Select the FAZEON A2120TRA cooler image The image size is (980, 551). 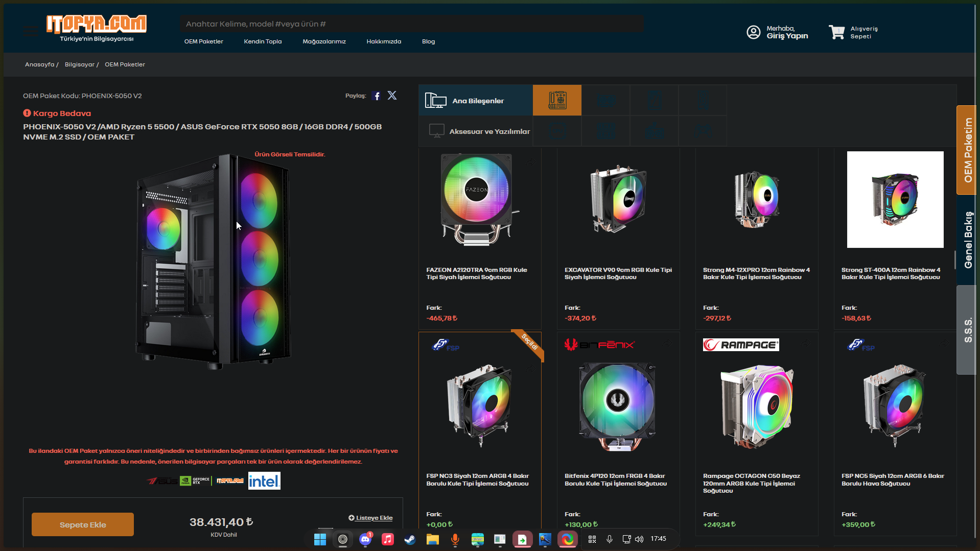coord(480,199)
